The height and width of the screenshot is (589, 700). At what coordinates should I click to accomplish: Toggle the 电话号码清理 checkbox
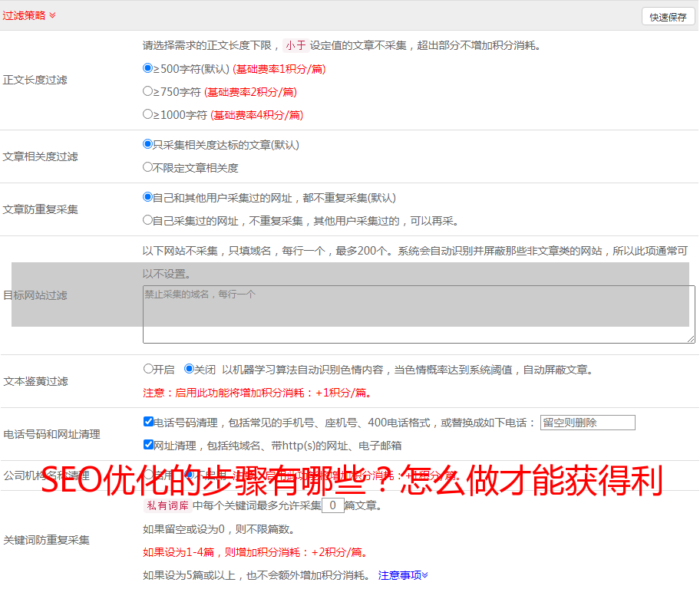[148, 422]
